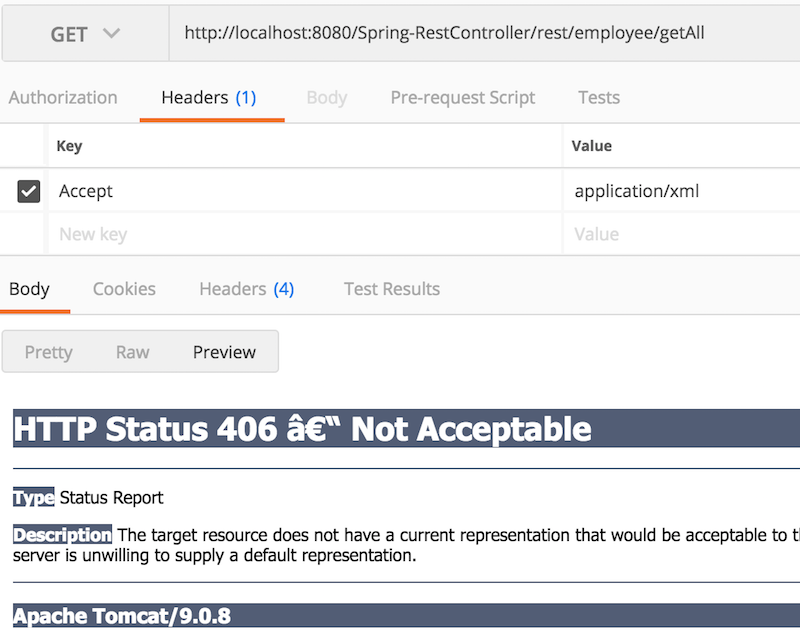Select the response Body tab
Image resolution: width=800 pixels, height=642 pixels.
(x=29, y=289)
